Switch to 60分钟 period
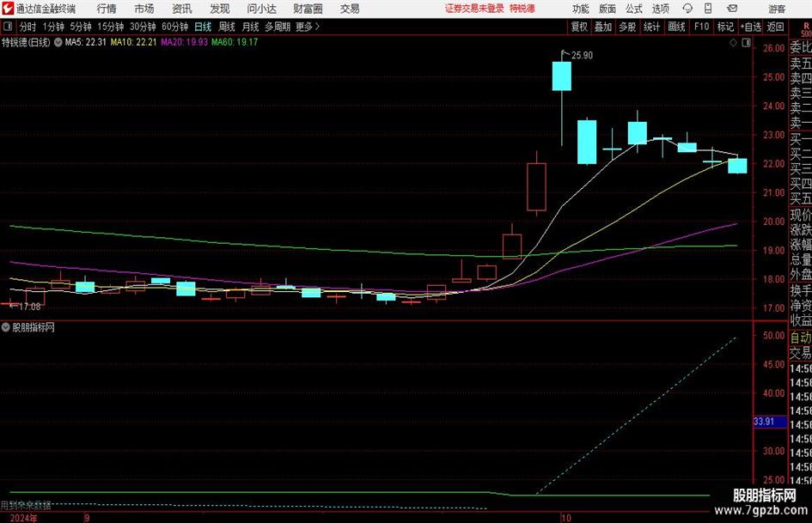 (x=175, y=27)
